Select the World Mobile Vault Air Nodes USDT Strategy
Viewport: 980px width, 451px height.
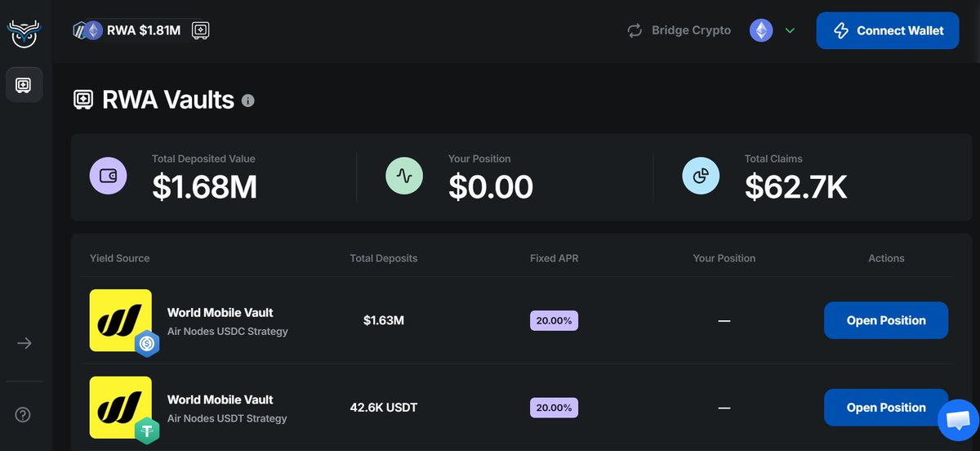(228, 409)
